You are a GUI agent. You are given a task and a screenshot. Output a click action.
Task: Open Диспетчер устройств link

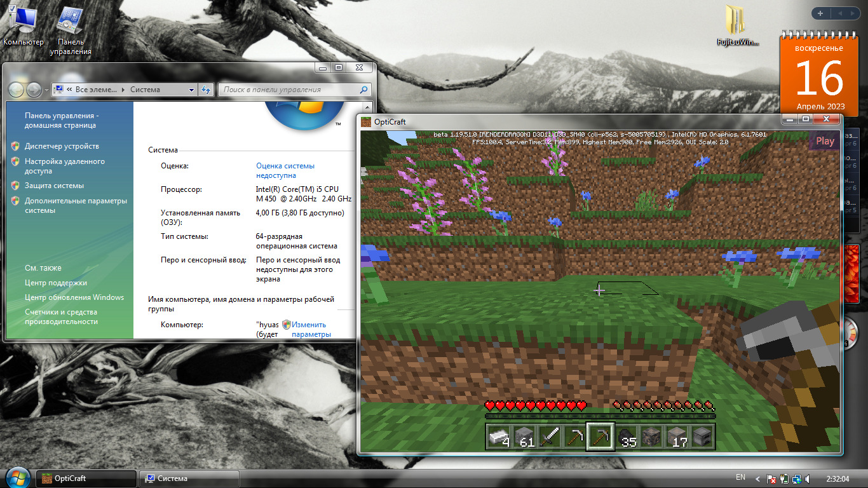[x=62, y=146]
